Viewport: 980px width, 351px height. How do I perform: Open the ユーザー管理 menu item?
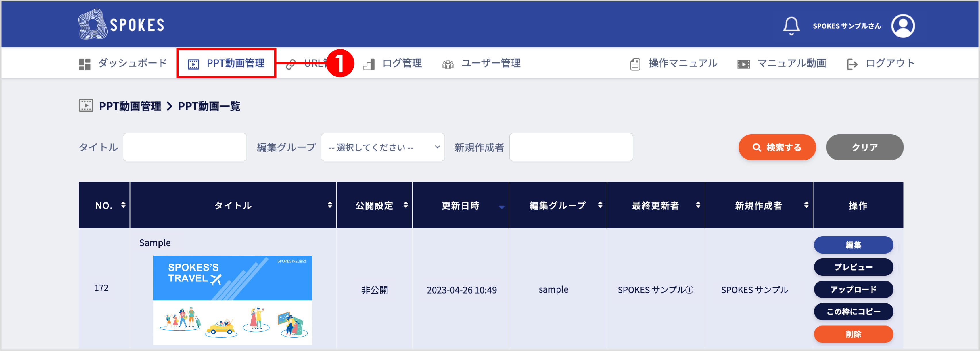[x=490, y=63]
